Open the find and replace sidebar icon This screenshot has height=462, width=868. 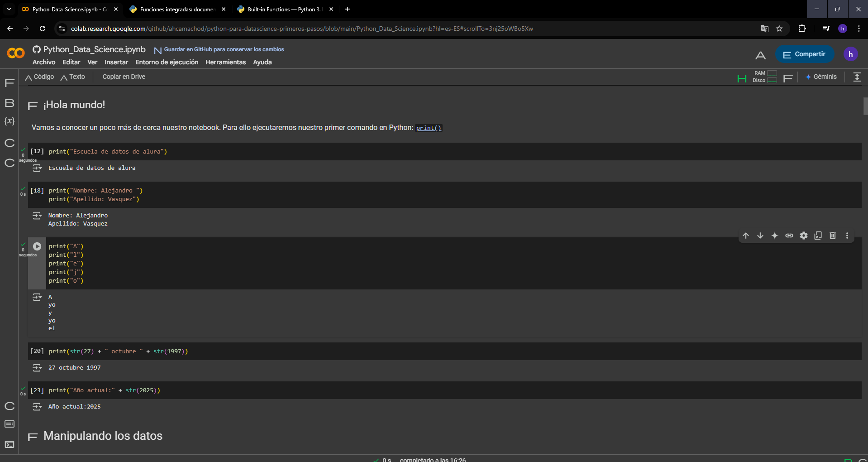(10, 103)
